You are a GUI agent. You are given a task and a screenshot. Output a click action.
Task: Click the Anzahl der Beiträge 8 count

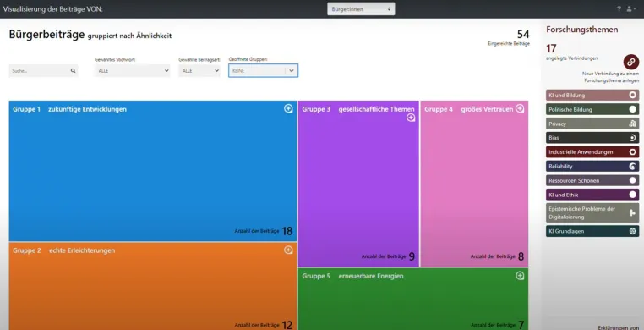coord(497,256)
